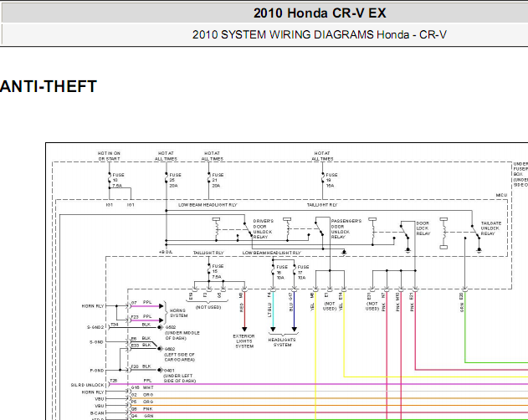Select the P-GND label
Image resolution: width=528 pixels, height=420 pixels.
[97, 371]
